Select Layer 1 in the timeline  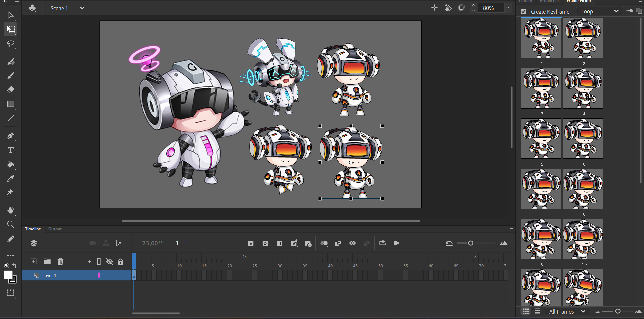point(49,275)
